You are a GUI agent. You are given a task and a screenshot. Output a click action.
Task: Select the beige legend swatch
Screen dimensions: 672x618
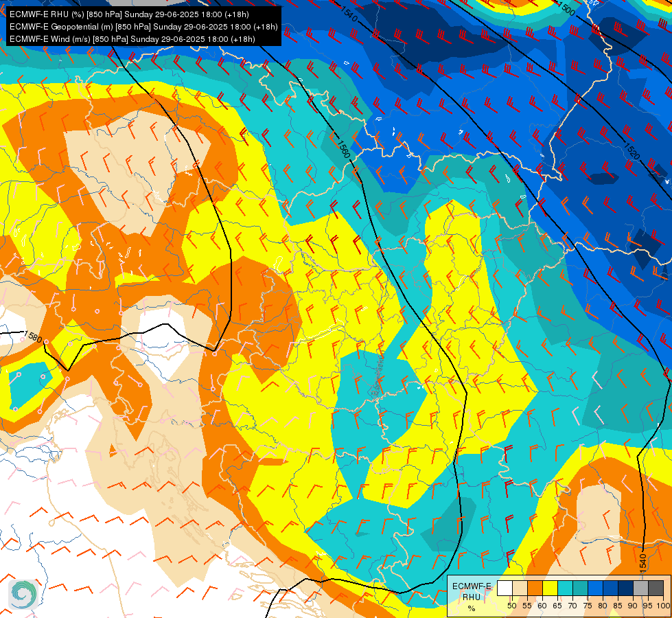point(520,588)
